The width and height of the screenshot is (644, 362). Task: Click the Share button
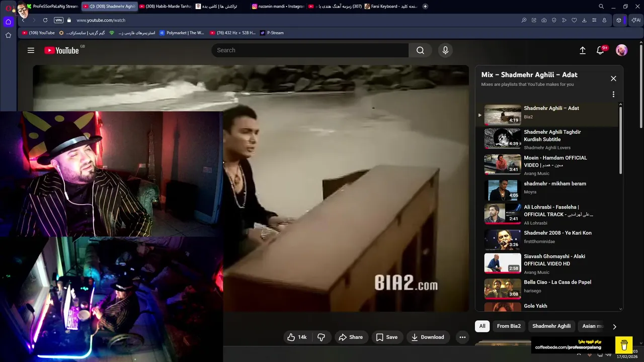coord(351,337)
